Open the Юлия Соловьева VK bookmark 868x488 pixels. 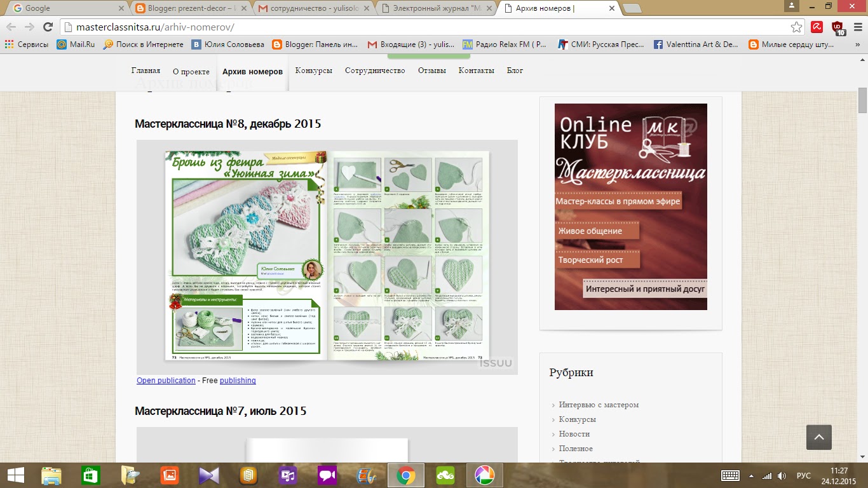pos(227,44)
